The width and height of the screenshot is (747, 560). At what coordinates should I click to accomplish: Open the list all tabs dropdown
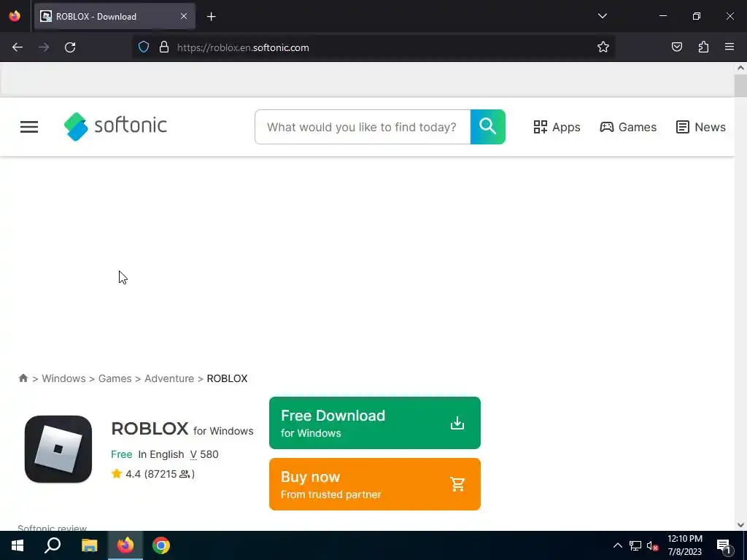click(x=602, y=16)
